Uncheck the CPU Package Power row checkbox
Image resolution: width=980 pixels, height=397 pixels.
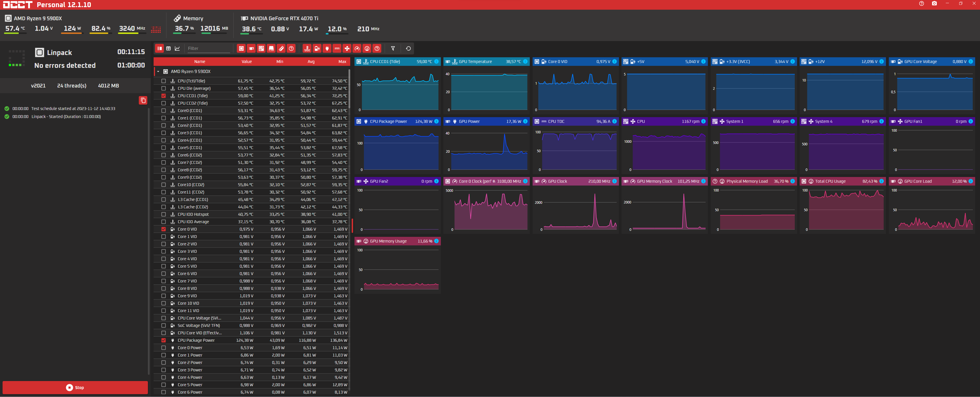pyautogui.click(x=164, y=340)
